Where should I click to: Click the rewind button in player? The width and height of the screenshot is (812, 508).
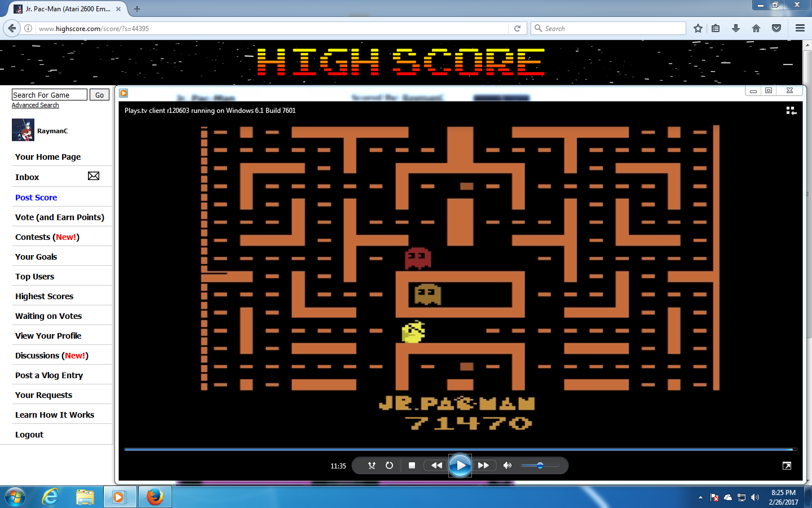tap(436, 466)
